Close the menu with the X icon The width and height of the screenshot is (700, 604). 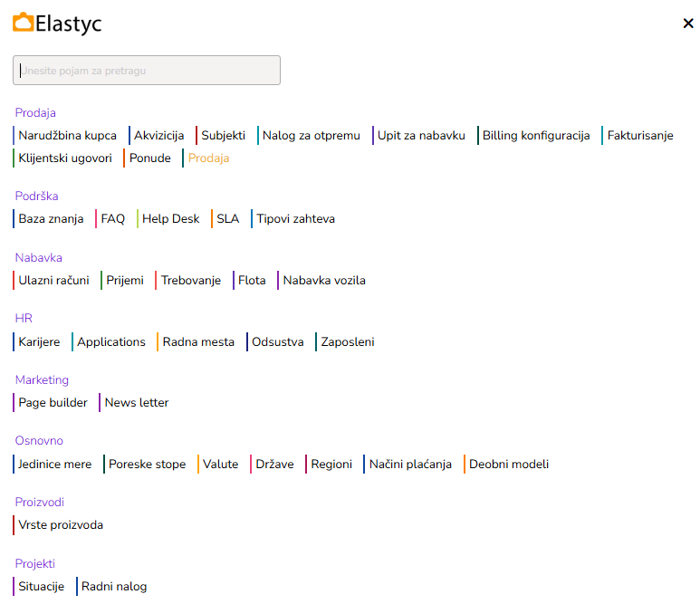[688, 24]
